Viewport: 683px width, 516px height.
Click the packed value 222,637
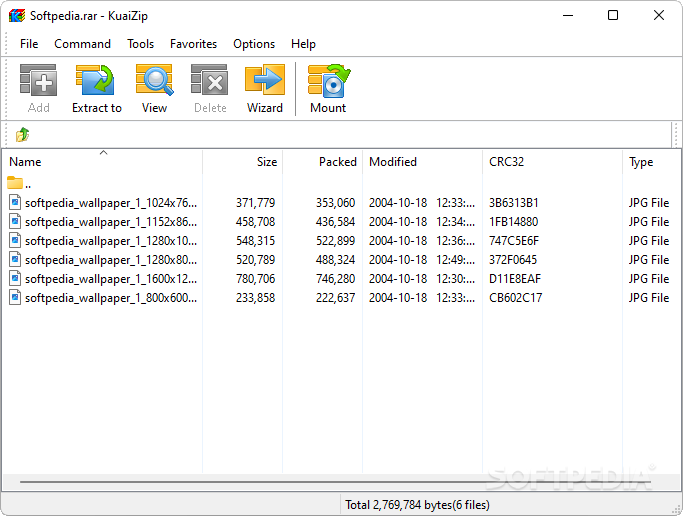click(335, 298)
